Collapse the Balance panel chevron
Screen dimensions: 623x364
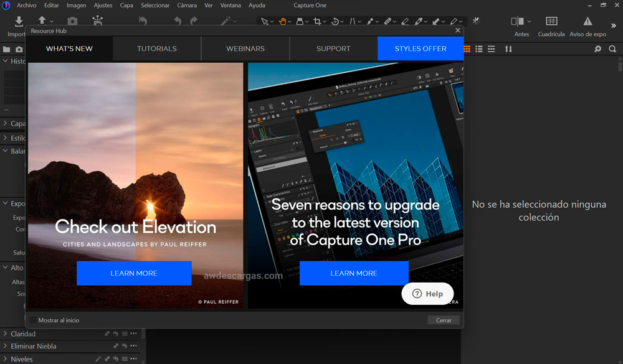(5, 151)
